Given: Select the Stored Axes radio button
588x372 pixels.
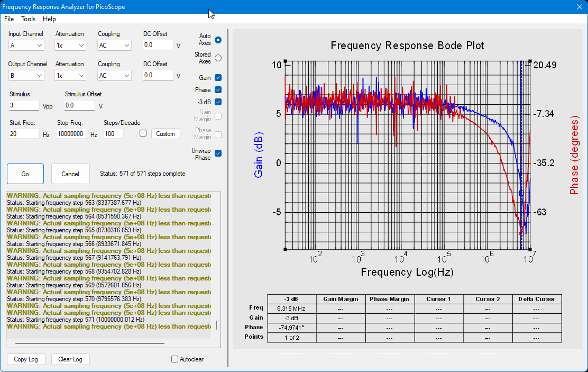Looking at the screenshot, I should (x=218, y=58).
